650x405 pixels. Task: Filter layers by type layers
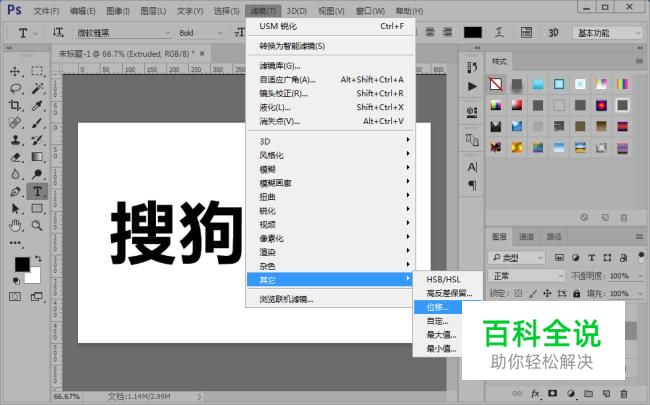click(592, 258)
